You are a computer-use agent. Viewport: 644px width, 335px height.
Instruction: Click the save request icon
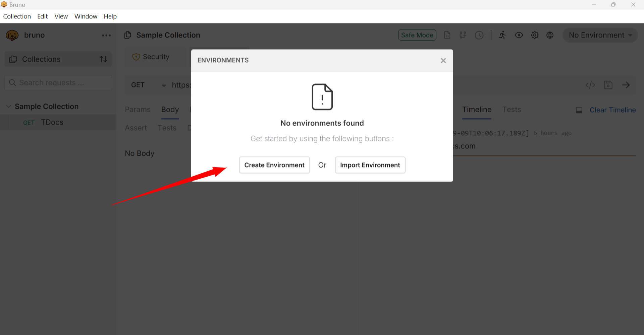tap(608, 85)
